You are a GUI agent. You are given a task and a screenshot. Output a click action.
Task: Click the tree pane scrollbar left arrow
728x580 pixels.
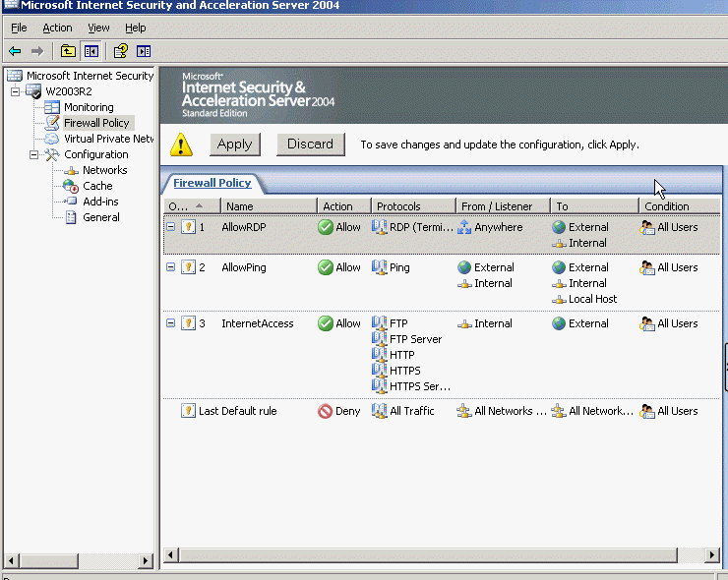click(x=11, y=560)
